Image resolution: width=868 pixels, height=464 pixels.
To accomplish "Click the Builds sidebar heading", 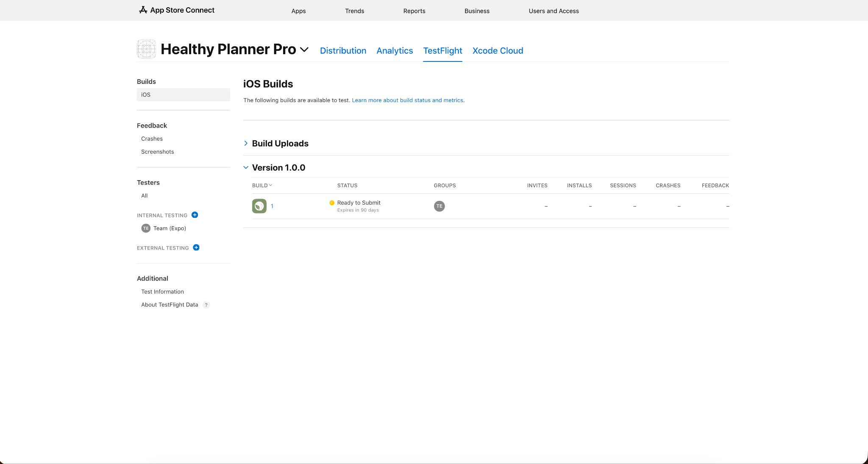I will tap(146, 81).
